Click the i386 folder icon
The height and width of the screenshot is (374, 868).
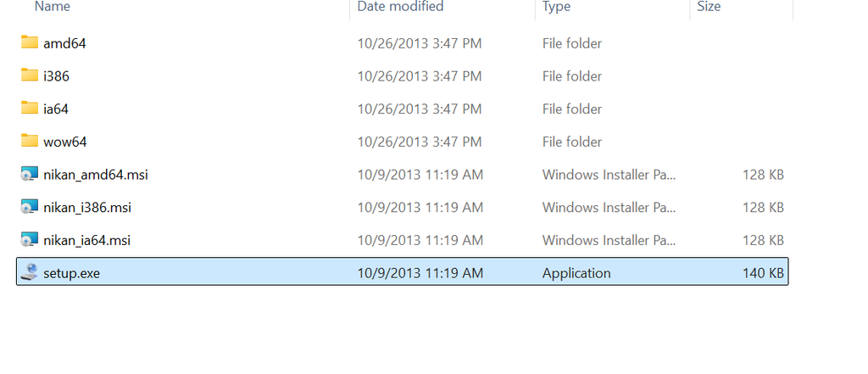pyautogui.click(x=30, y=75)
